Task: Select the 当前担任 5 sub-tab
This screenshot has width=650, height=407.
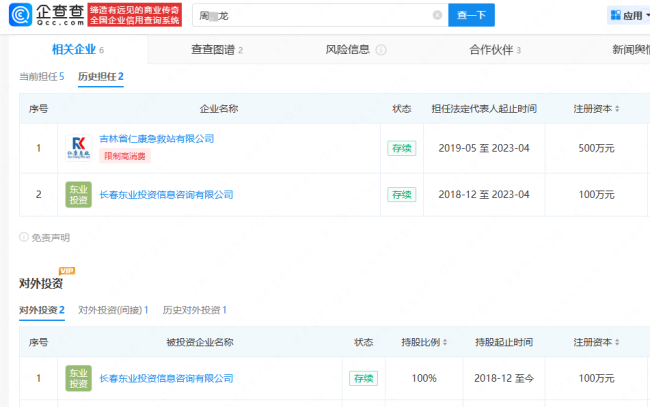Action: point(41,76)
